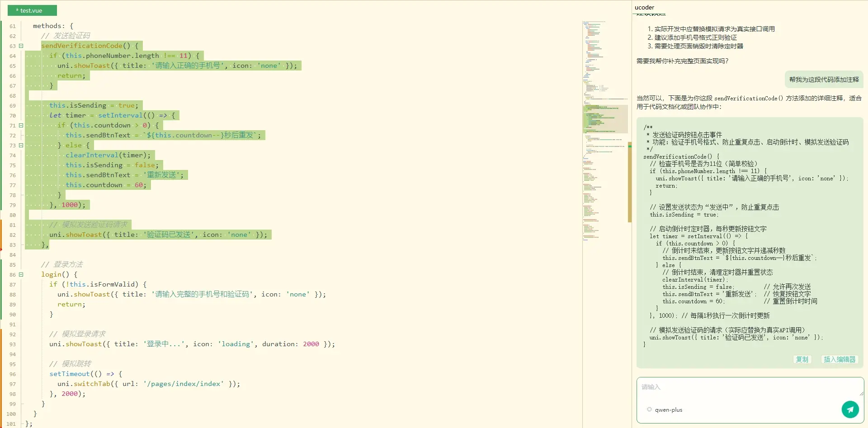
Task: Click the chat input resize handle
Action: point(861,393)
